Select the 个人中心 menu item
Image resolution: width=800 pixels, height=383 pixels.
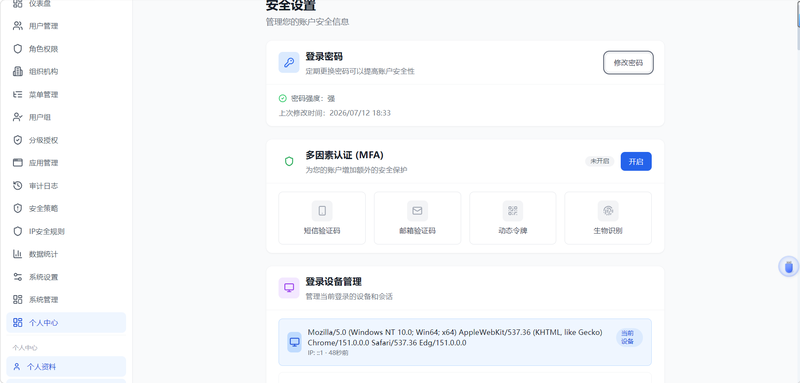(x=66, y=322)
